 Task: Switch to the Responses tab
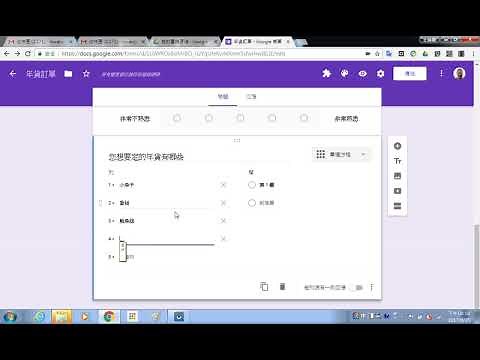pyautogui.click(x=251, y=97)
